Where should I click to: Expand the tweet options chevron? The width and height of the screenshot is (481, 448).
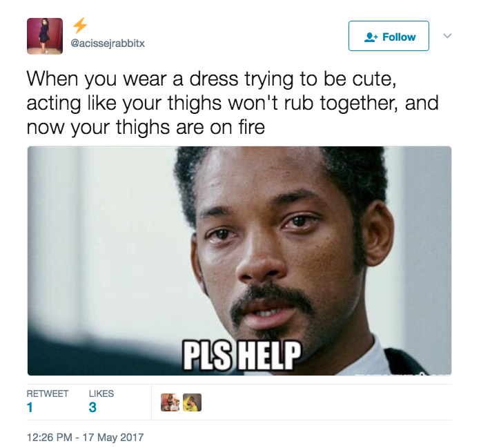pos(448,36)
